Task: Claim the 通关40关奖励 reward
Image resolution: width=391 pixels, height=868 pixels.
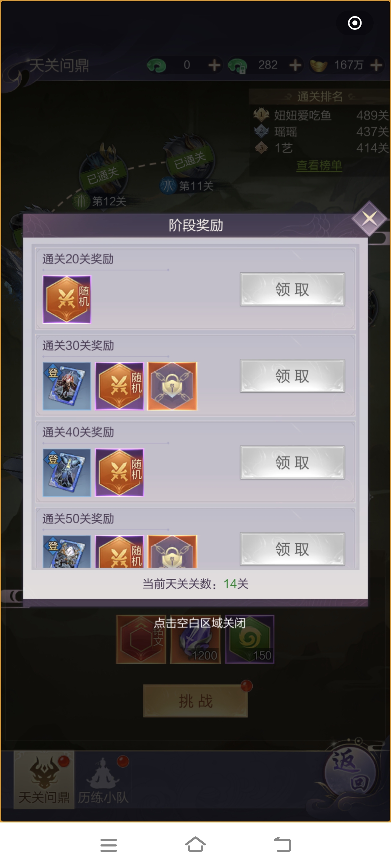Action: 292,462
